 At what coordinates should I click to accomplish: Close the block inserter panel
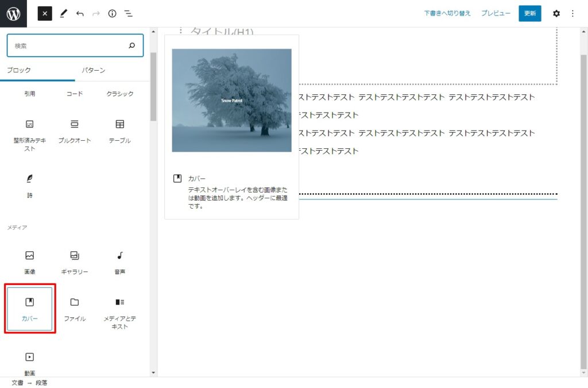(45, 13)
